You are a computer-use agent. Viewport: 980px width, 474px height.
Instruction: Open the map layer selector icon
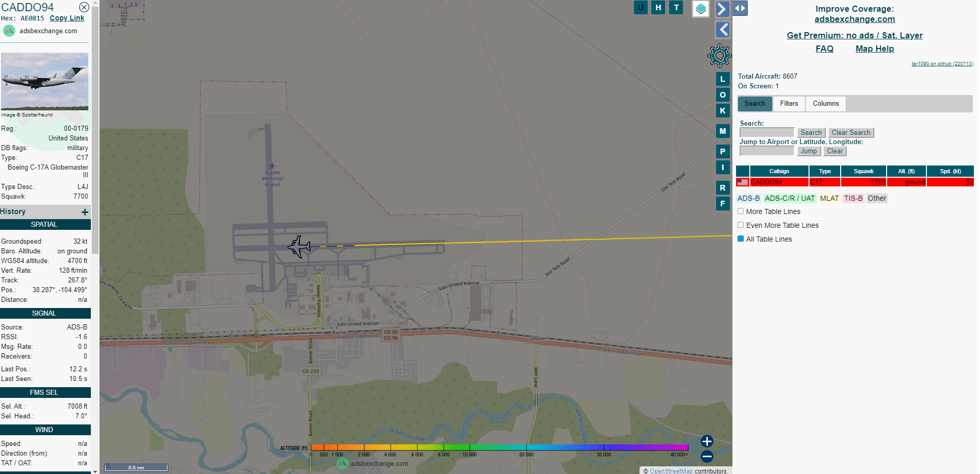pos(701,9)
